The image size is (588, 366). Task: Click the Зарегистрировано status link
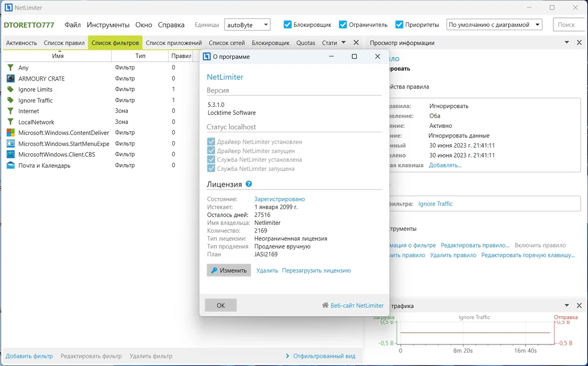coord(279,199)
